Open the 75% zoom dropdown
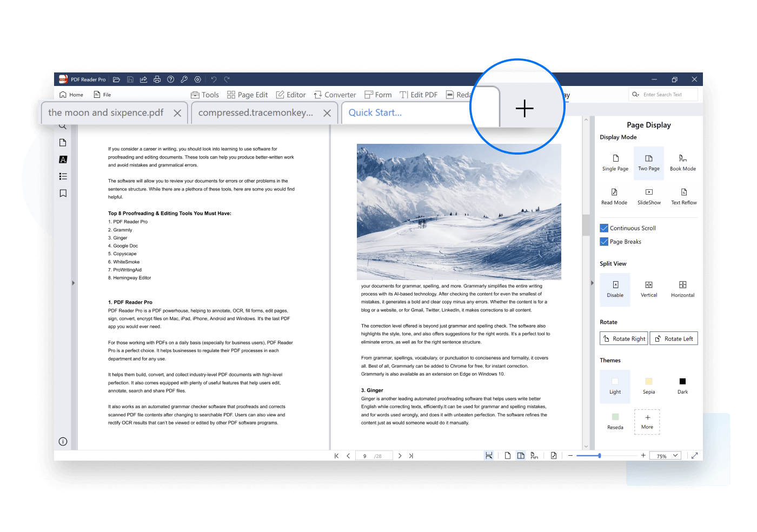This screenshot has width=757, height=532. tap(666, 456)
